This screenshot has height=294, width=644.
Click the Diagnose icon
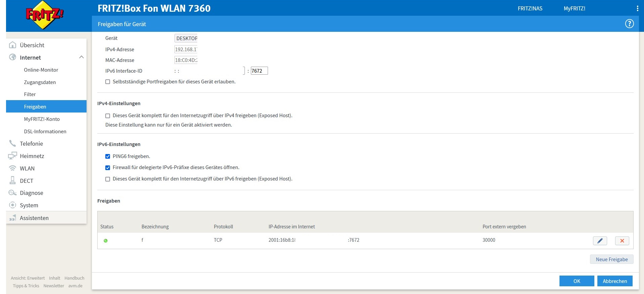[13, 193]
